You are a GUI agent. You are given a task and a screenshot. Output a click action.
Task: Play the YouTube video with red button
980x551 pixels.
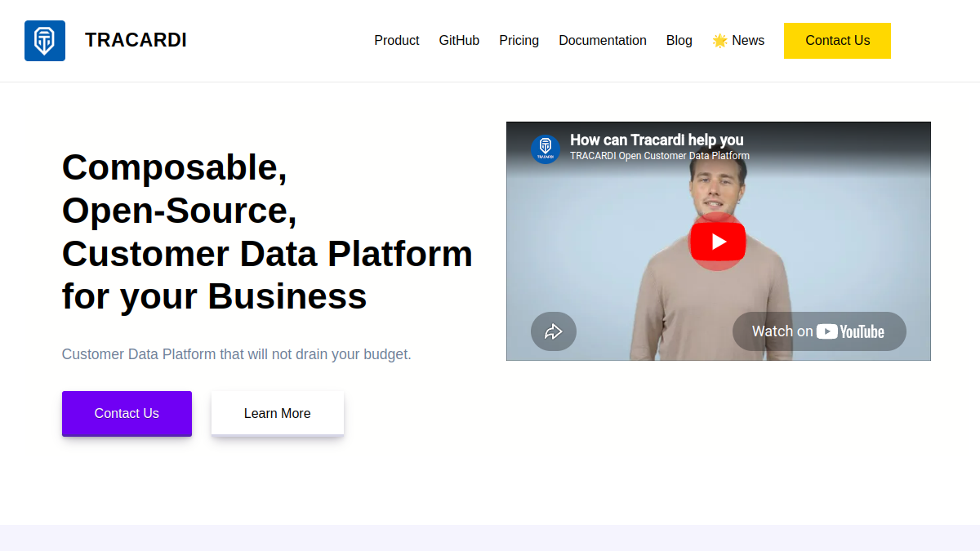718,242
